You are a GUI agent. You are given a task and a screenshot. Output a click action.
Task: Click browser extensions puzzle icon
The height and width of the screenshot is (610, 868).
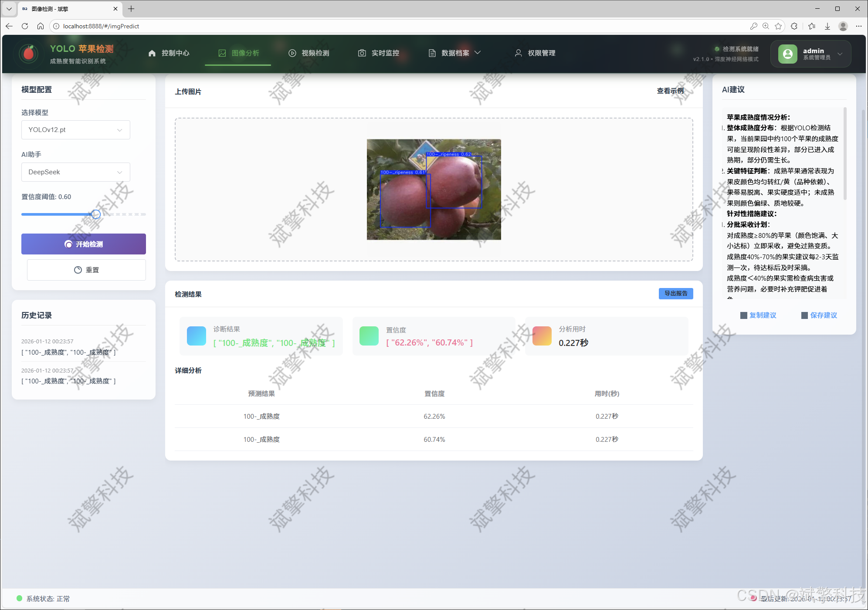794,26
